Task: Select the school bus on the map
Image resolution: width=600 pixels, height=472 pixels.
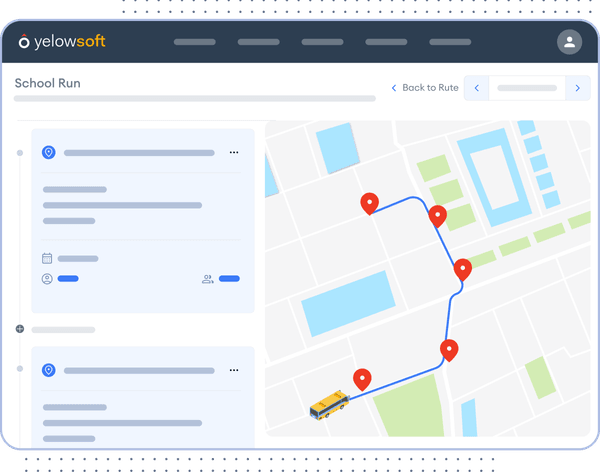Action: pos(329,405)
